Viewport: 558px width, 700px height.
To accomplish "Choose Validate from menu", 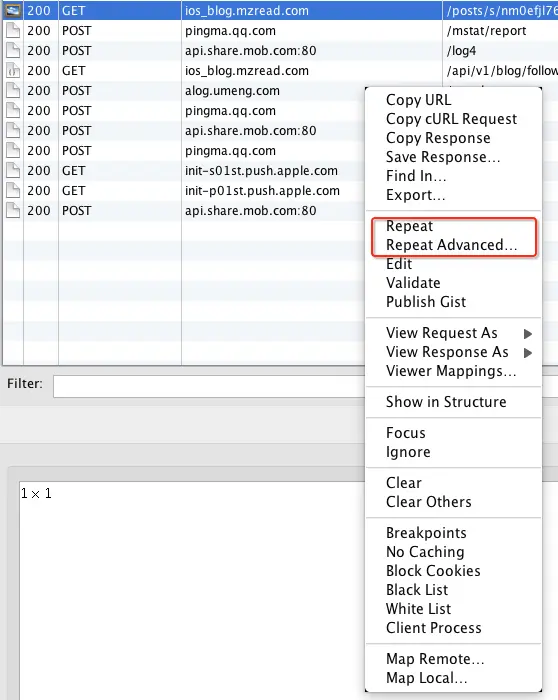I will [x=413, y=283].
